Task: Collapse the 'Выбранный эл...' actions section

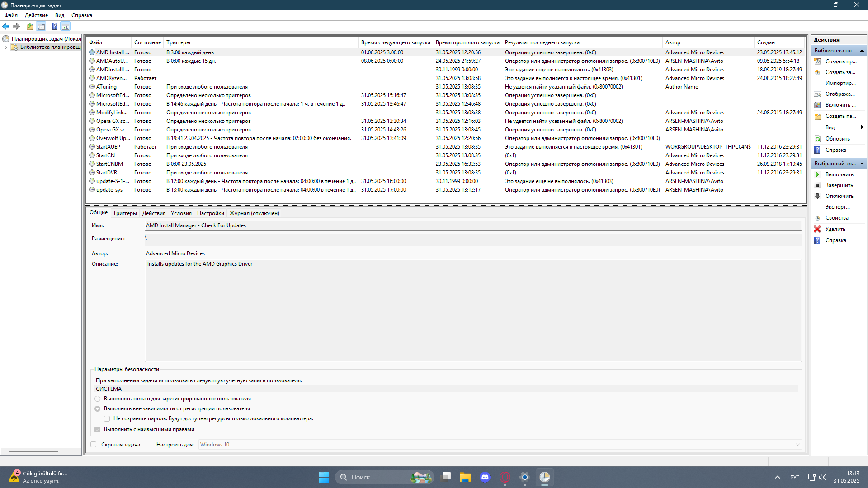Action: [862, 164]
